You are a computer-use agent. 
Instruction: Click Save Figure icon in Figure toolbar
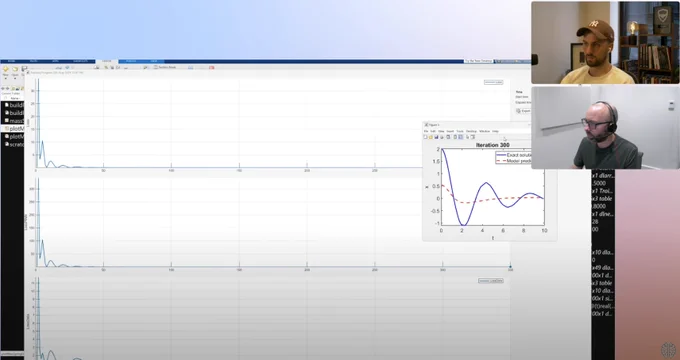point(436,137)
